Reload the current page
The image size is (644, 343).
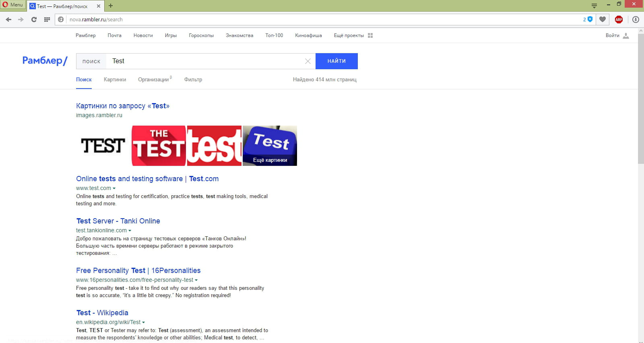click(x=34, y=19)
